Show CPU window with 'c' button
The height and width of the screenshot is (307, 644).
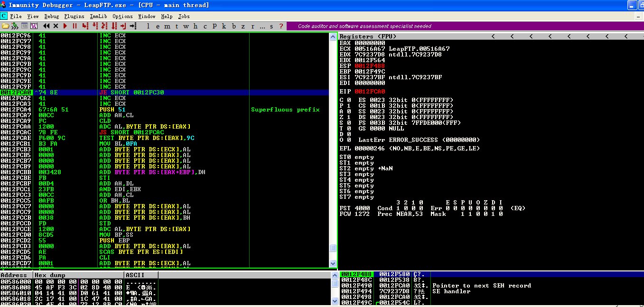[x=205, y=26]
